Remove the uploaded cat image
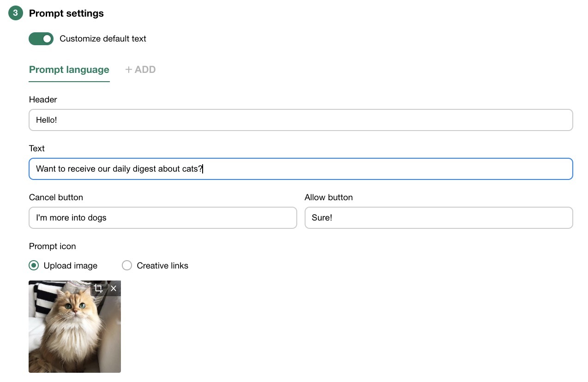The width and height of the screenshot is (588, 382). (x=114, y=289)
